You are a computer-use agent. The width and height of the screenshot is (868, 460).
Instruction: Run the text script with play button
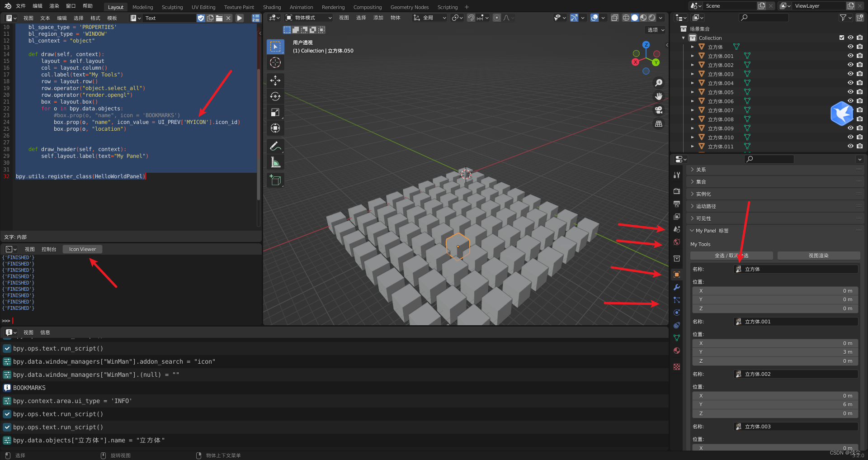tap(240, 18)
